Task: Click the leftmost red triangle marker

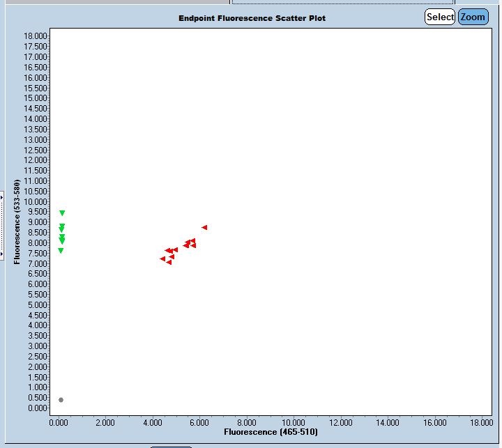Action: click(162, 258)
